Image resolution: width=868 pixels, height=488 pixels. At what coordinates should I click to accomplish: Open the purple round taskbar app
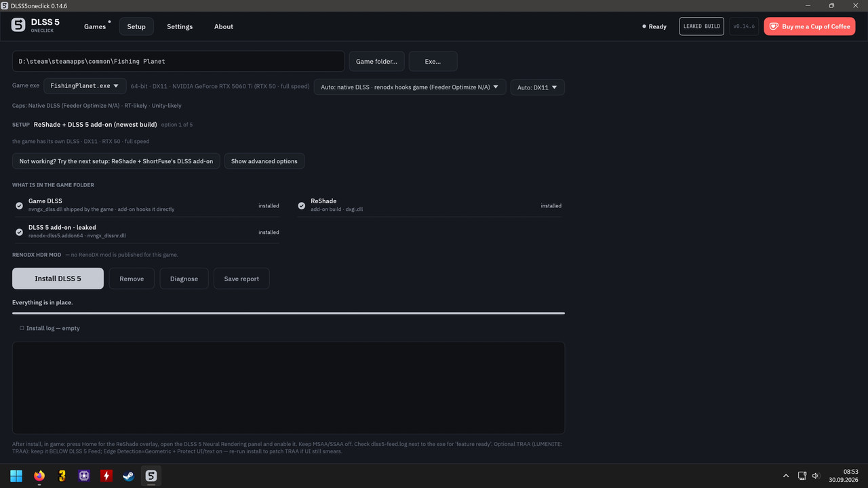[x=84, y=476]
